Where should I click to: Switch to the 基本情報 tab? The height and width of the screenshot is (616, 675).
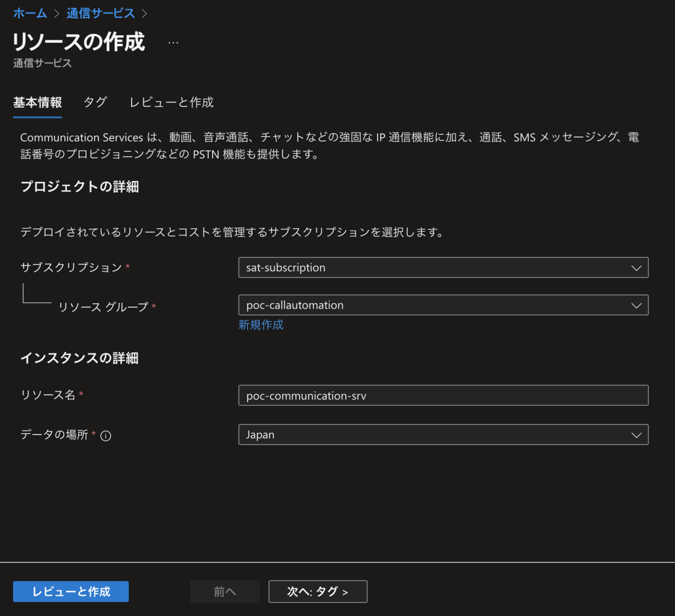[x=38, y=102]
